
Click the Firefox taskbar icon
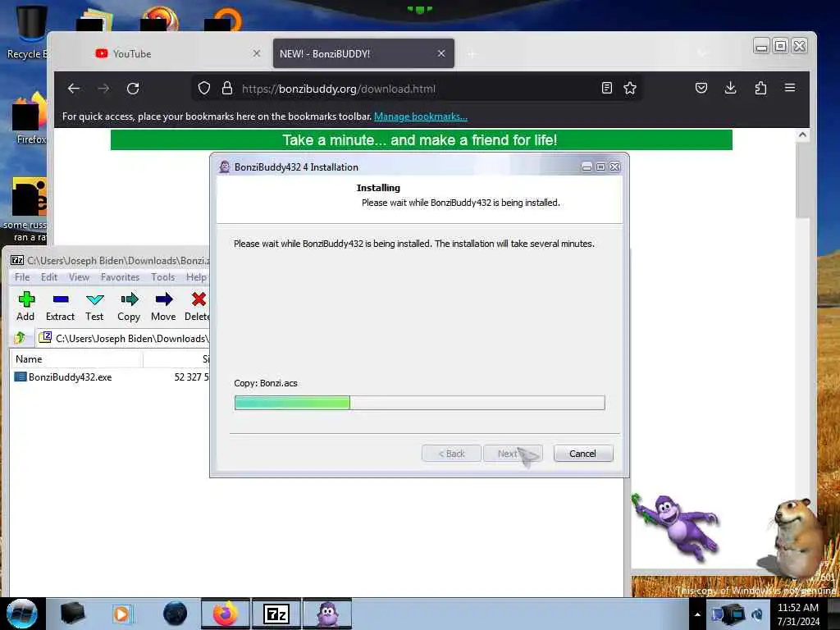point(226,614)
